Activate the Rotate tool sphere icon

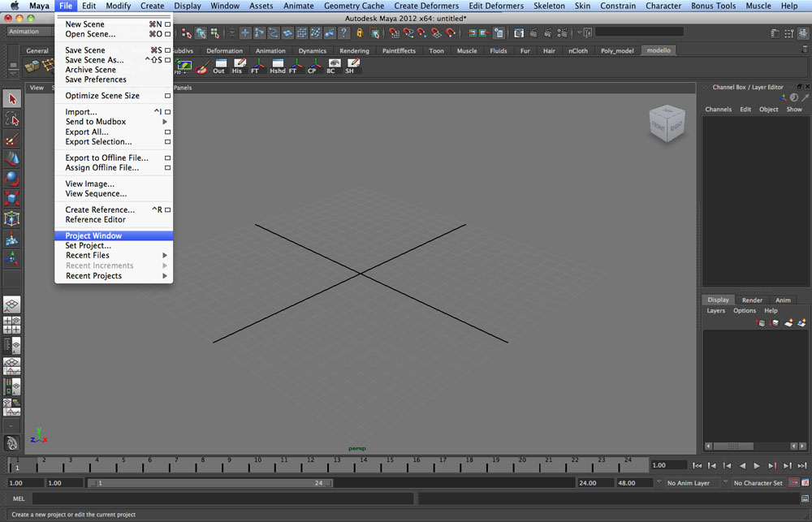pos(12,179)
